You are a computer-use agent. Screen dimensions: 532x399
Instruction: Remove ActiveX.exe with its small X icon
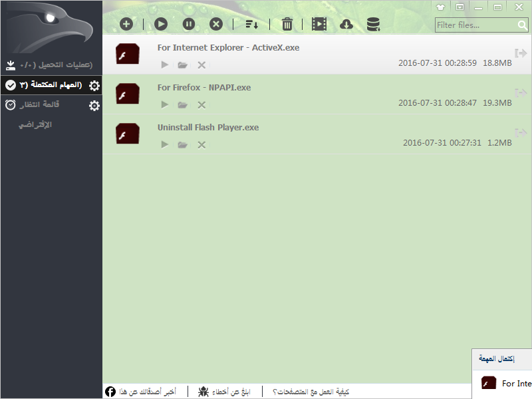(201, 65)
